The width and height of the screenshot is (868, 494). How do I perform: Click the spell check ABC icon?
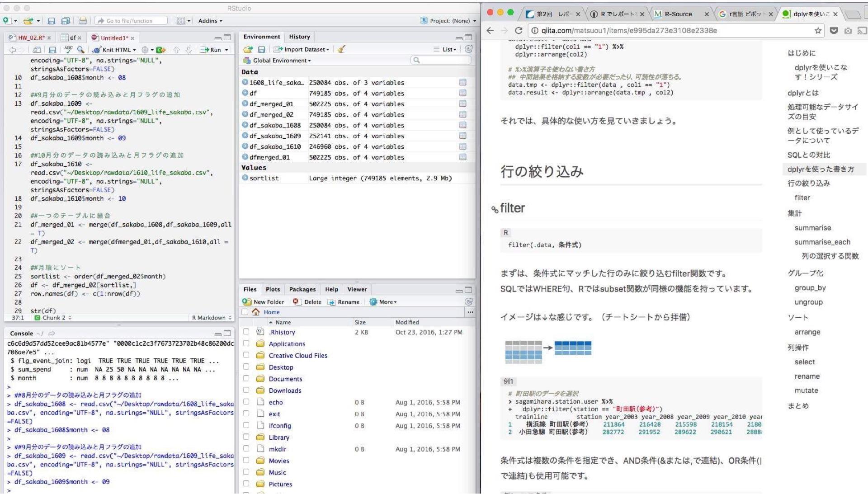tap(68, 49)
